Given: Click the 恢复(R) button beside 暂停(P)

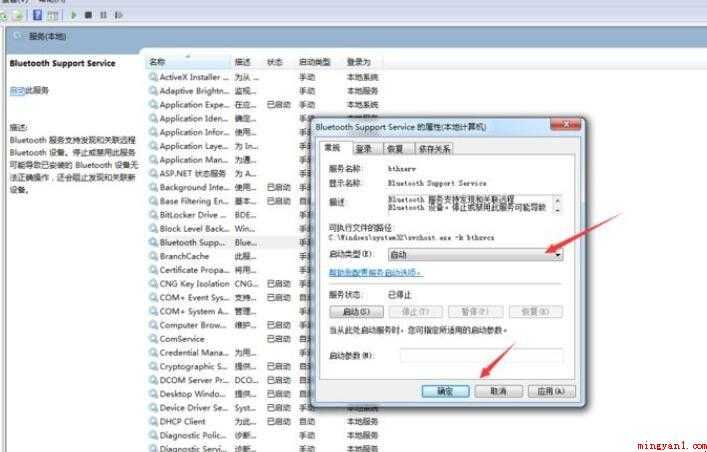Looking at the screenshot, I should [x=536, y=312].
